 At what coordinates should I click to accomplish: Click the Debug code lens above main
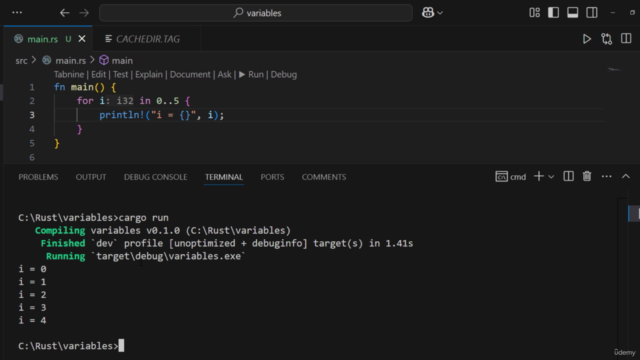pyautogui.click(x=284, y=75)
